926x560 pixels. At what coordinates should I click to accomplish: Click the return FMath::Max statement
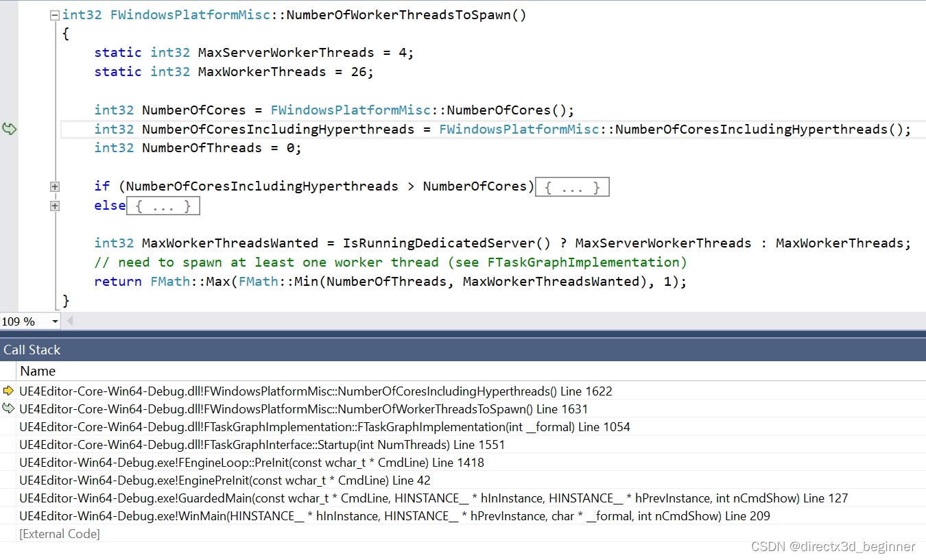(x=390, y=282)
